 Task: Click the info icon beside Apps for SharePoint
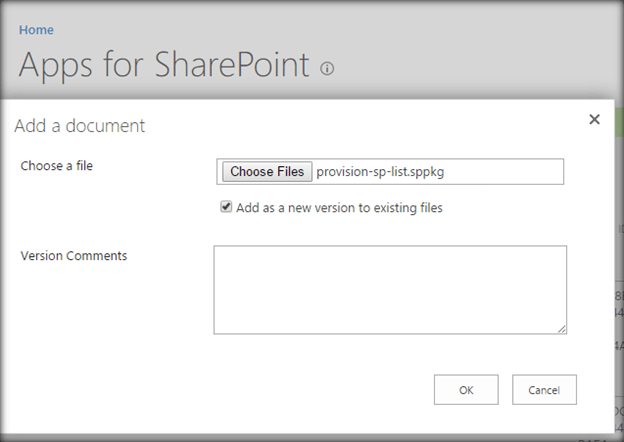(x=327, y=68)
